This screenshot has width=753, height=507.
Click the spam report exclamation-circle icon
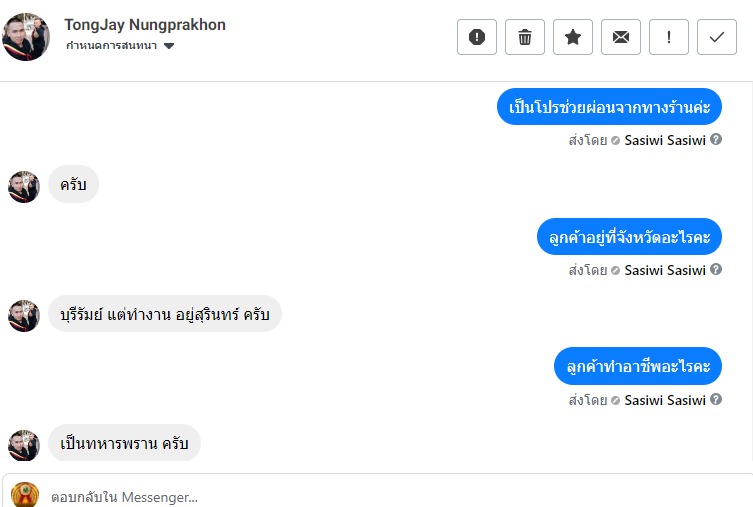[x=477, y=37]
